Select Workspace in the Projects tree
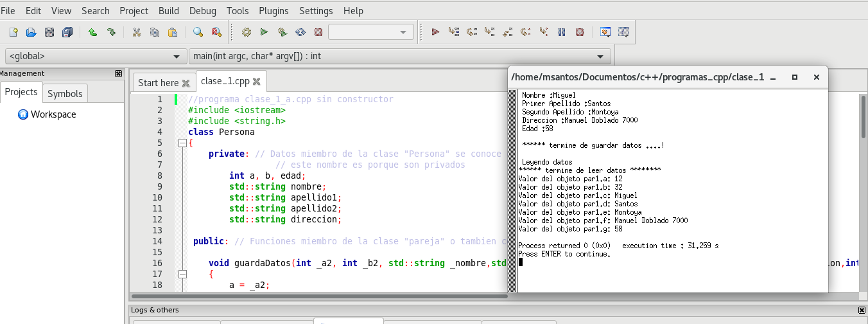868x324 pixels. click(53, 114)
